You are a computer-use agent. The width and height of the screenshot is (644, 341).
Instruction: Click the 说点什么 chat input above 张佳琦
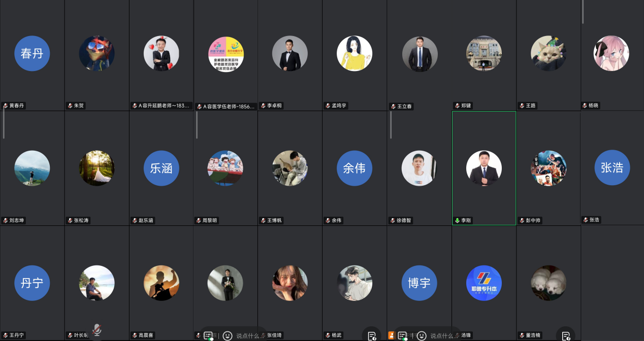[250, 335]
